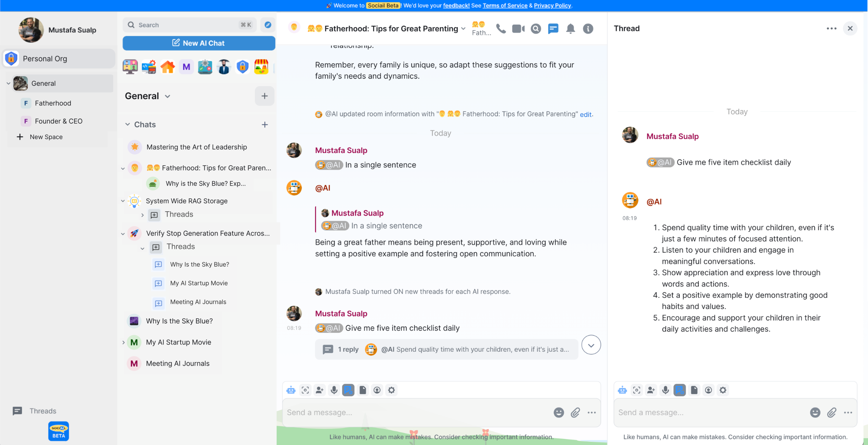Collapse the General space in left sidebar
The image size is (868, 445).
(8, 83)
